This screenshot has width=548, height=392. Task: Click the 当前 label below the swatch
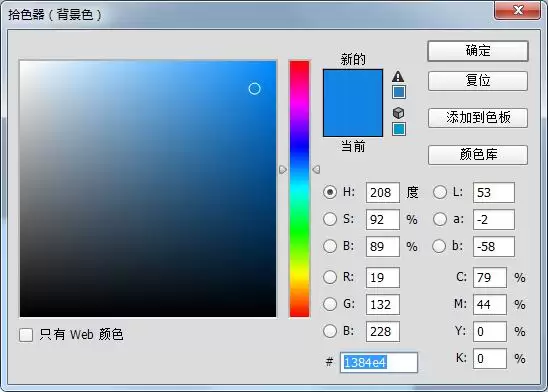[x=353, y=146]
